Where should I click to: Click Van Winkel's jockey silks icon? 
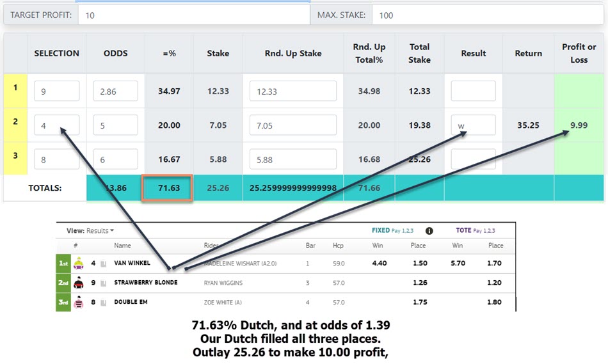pos(79,263)
